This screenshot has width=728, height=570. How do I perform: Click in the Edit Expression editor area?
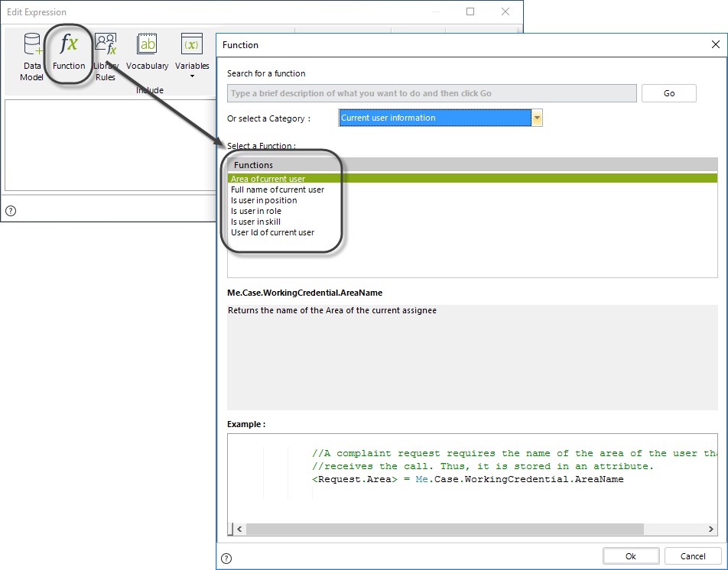click(x=110, y=144)
